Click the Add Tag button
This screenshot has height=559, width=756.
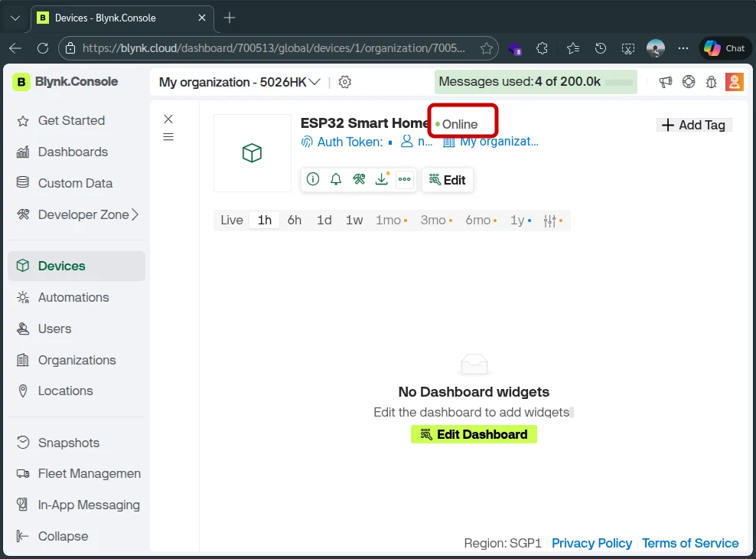[694, 125]
